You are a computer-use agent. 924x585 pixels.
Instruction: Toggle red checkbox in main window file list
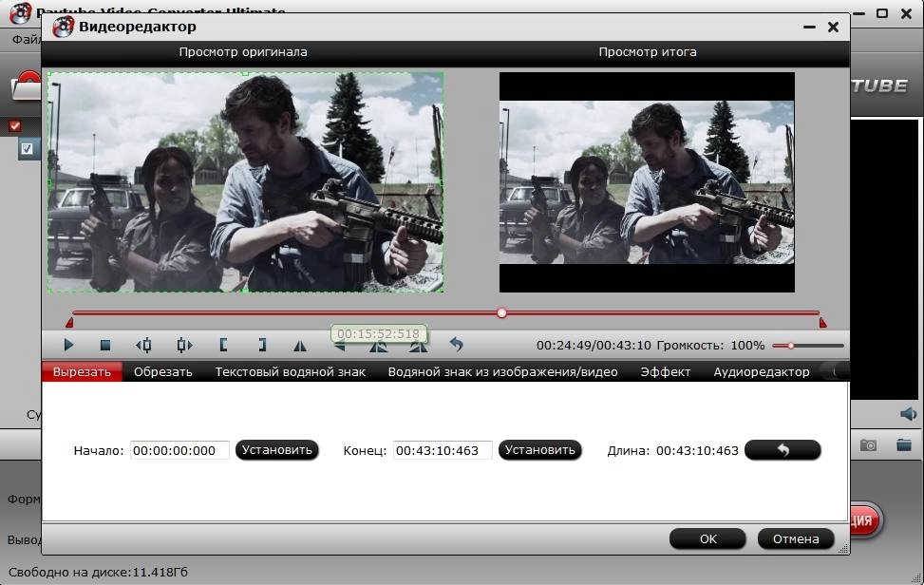pyautogui.click(x=15, y=126)
